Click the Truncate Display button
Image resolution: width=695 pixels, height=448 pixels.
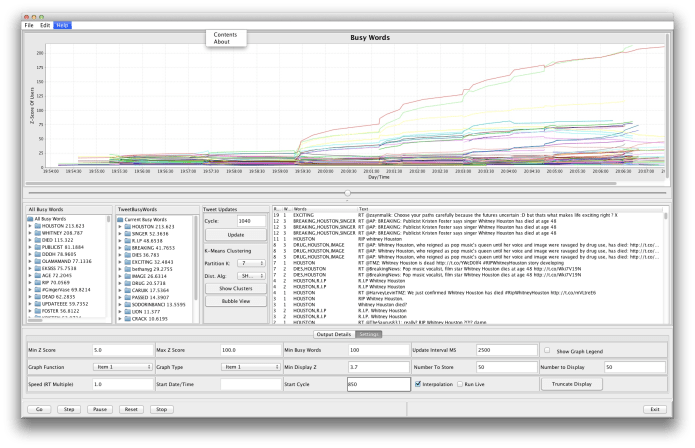tap(572, 384)
